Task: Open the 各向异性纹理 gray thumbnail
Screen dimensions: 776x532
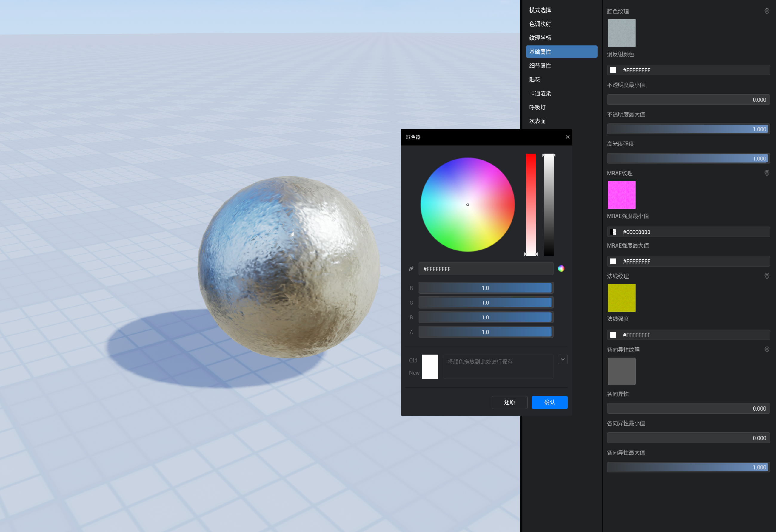Action: click(621, 371)
